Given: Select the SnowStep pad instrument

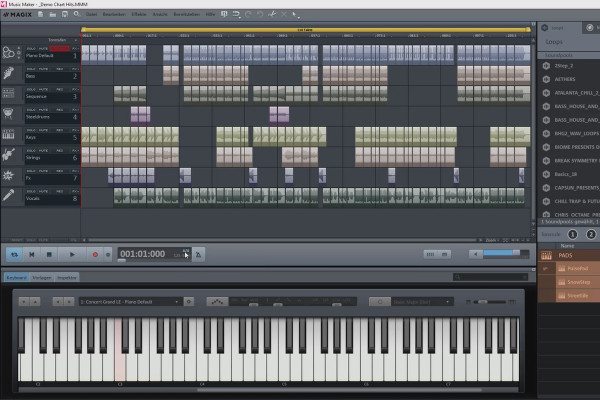Looking at the screenshot, I should point(578,282).
